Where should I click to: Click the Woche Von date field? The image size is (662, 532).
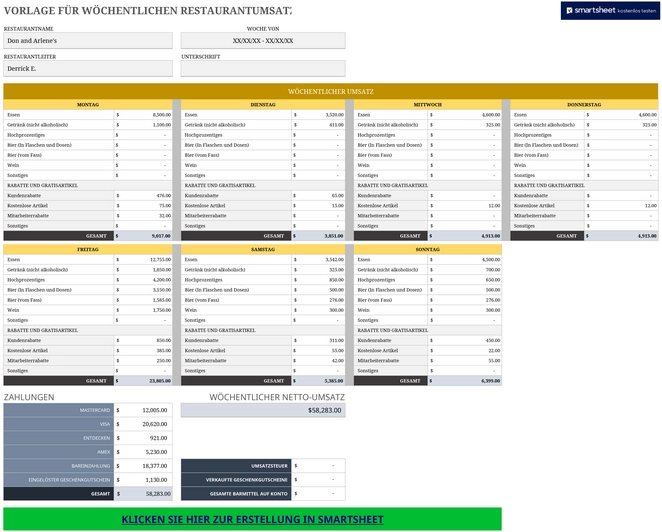coord(263,41)
